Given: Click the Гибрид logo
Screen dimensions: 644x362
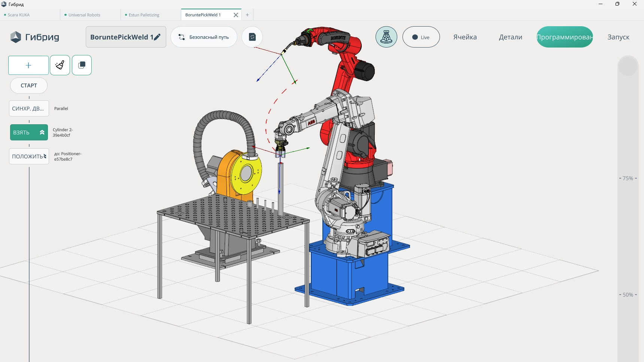Looking at the screenshot, I should pyautogui.click(x=34, y=37).
